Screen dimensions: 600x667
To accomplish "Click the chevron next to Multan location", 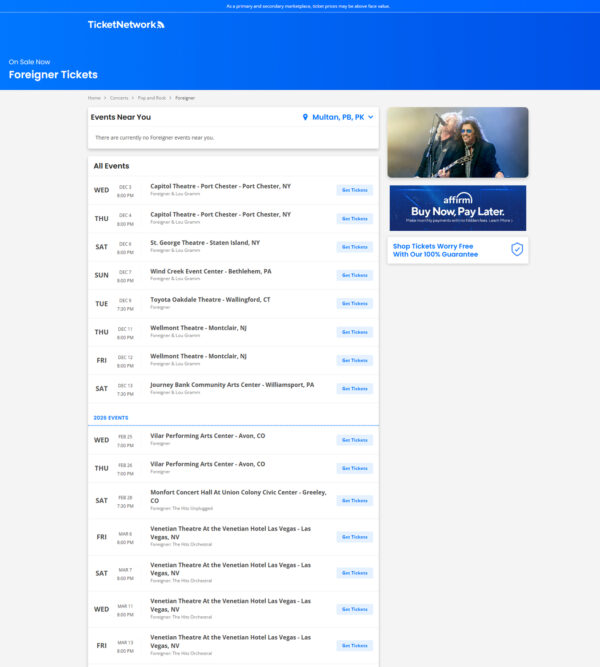I will click(x=371, y=117).
